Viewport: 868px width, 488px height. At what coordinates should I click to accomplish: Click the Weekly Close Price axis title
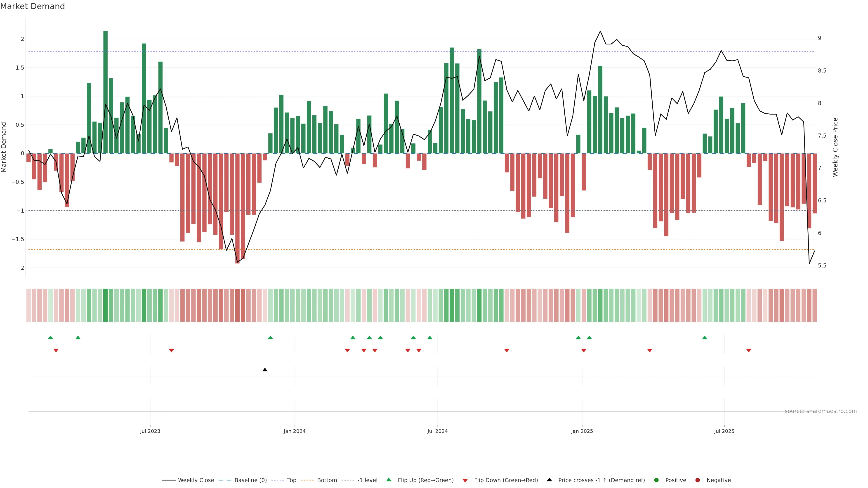pos(835,147)
